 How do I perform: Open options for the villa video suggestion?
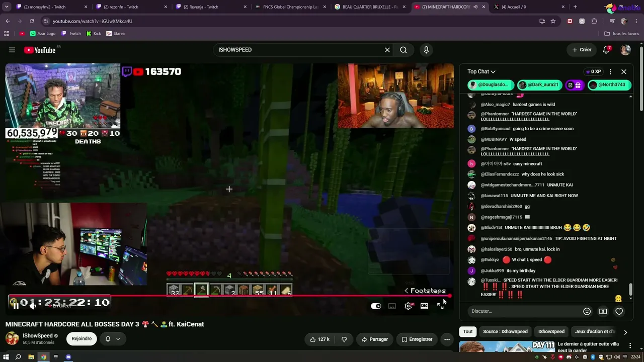[x=630, y=346]
